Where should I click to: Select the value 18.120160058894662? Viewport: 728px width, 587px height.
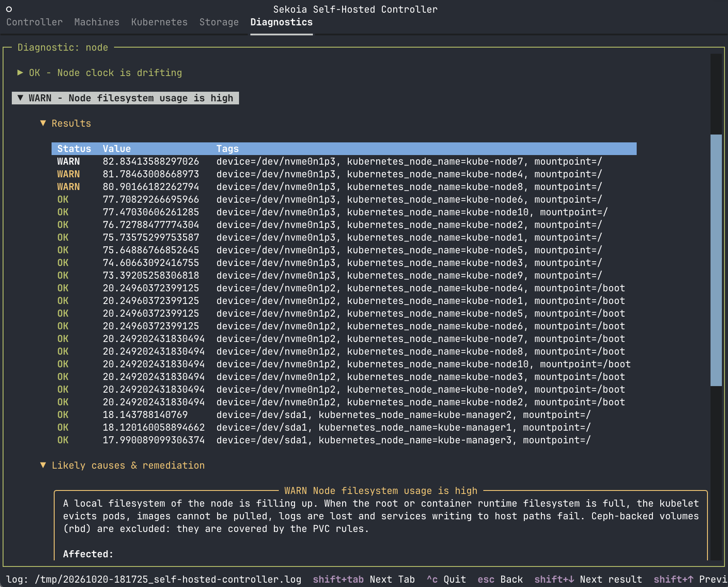[154, 428]
